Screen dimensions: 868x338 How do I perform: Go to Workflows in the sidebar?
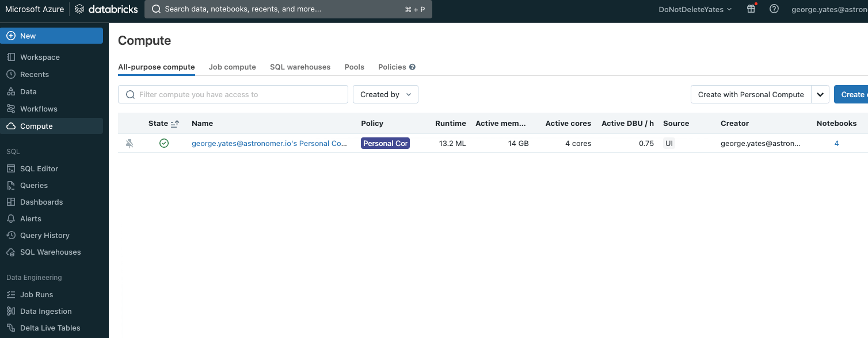click(39, 109)
